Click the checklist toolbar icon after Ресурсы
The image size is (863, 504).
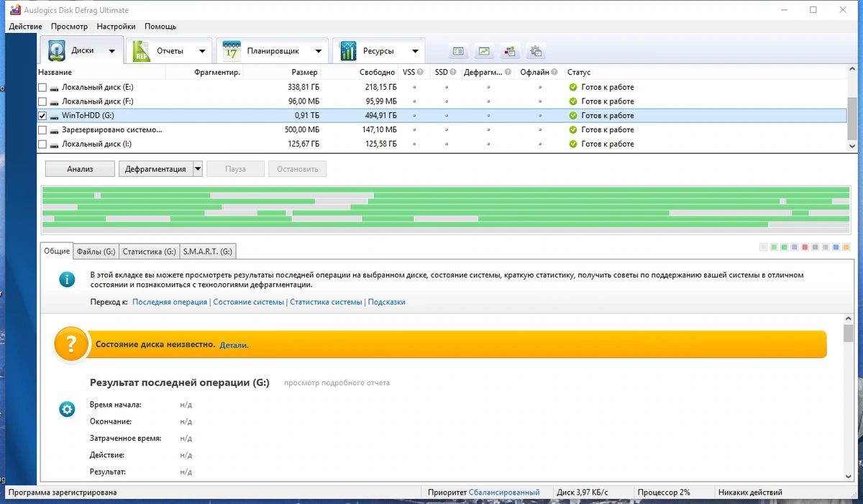459,51
